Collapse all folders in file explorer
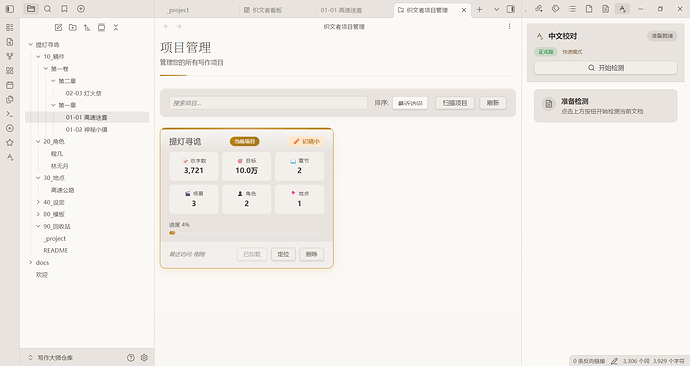 116,27
